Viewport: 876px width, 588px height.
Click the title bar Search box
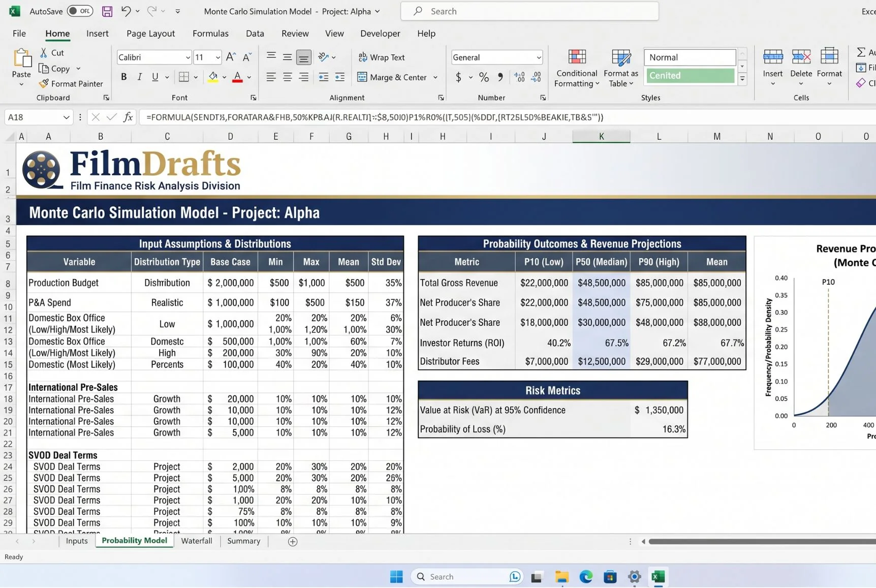[529, 11]
